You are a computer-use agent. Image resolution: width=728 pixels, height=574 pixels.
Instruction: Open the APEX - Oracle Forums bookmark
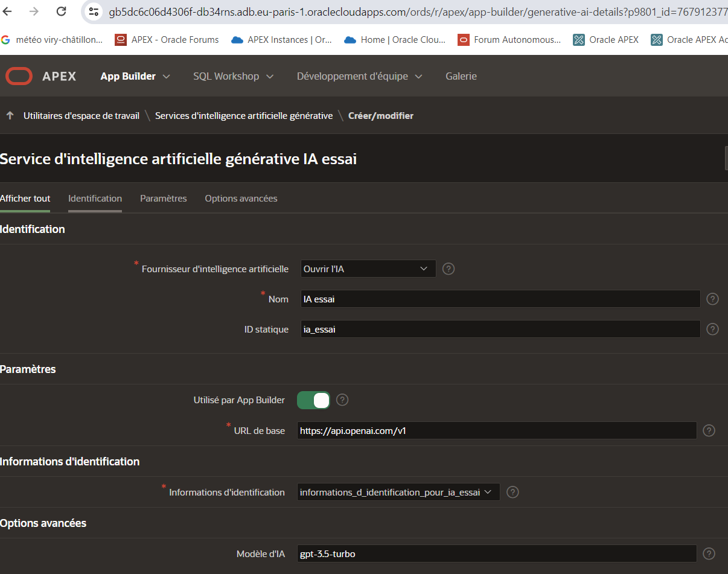[167, 40]
